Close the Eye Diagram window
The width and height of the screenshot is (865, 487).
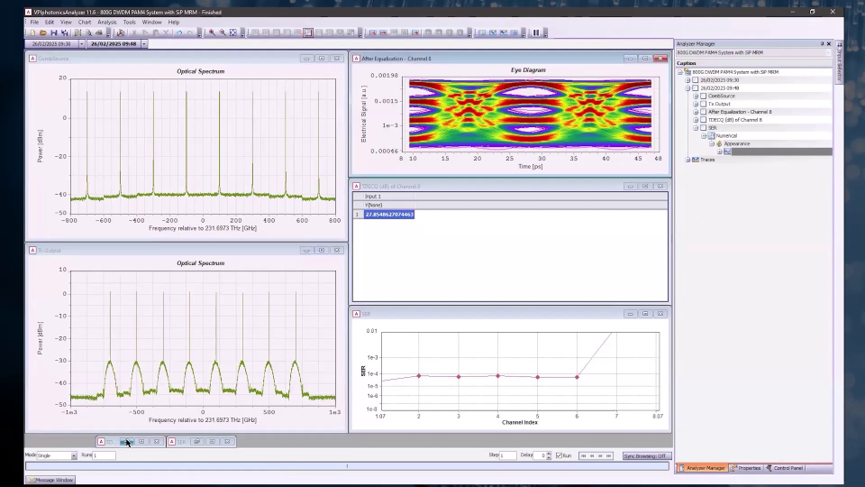click(x=660, y=59)
